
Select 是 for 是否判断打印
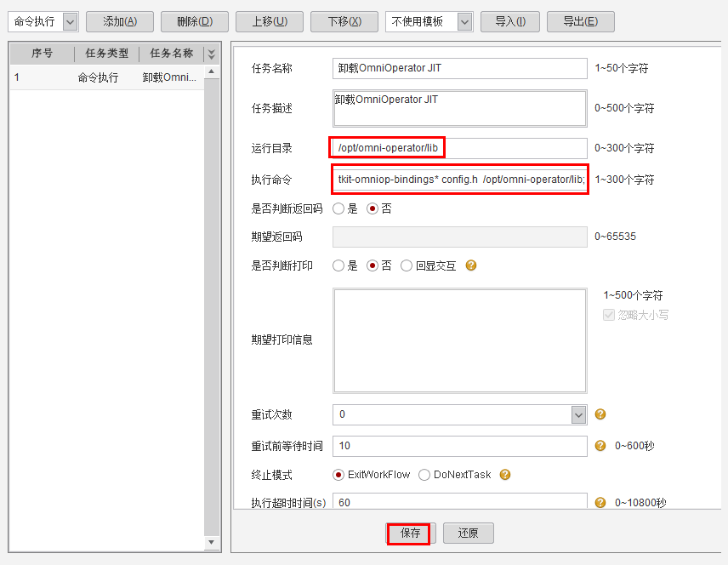click(338, 265)
